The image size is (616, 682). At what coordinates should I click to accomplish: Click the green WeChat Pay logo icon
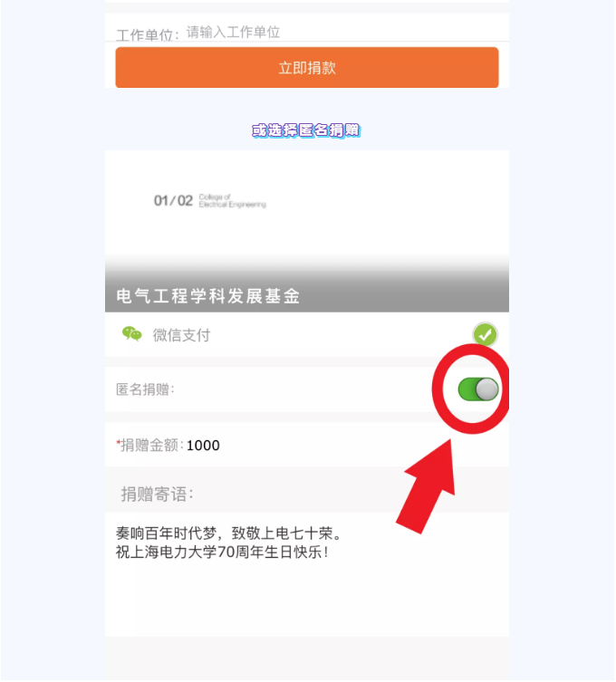pos(132,334)
